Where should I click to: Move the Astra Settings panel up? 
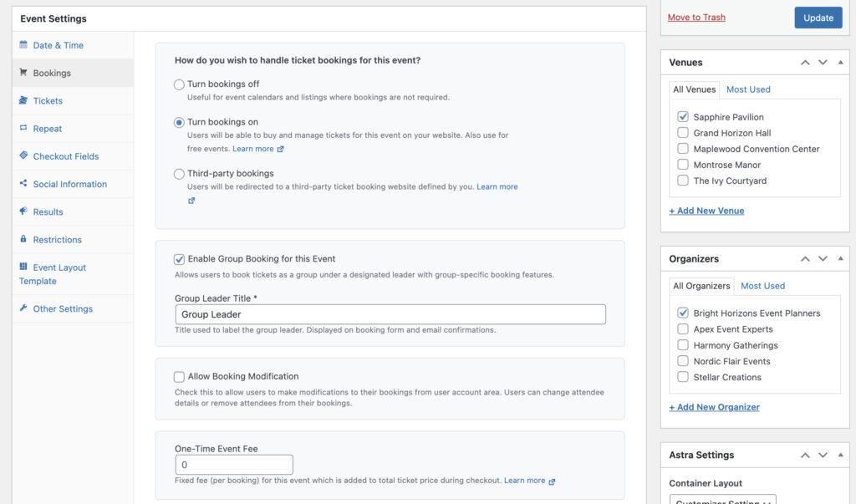[805, 456]
